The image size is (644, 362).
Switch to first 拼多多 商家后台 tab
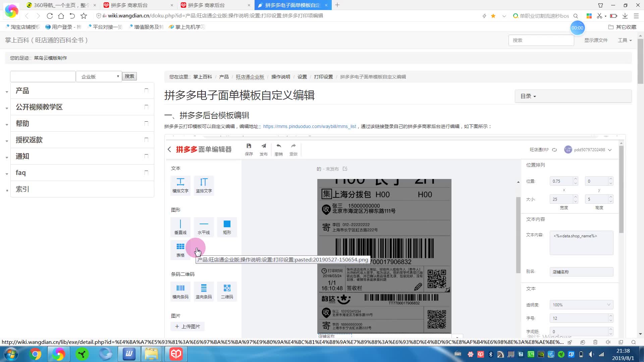(x=138, y=5)
